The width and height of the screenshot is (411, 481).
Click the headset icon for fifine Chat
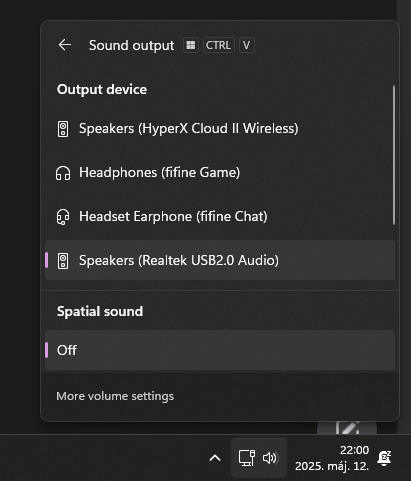pos(63,217)
